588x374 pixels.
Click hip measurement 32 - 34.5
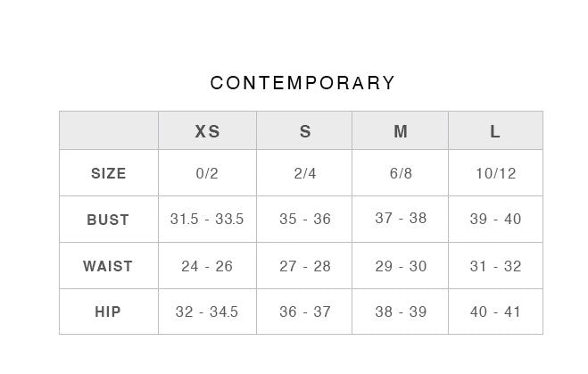point(207,312)
